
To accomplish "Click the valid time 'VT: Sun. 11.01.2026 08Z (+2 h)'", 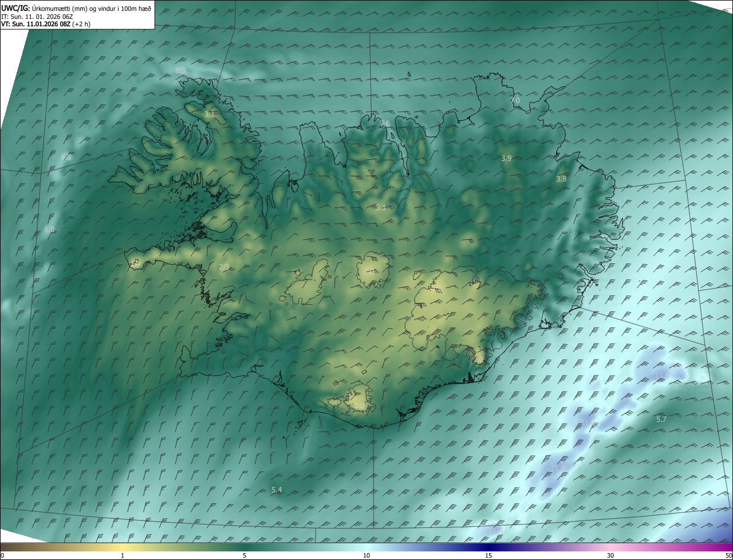I will [46, 24].
